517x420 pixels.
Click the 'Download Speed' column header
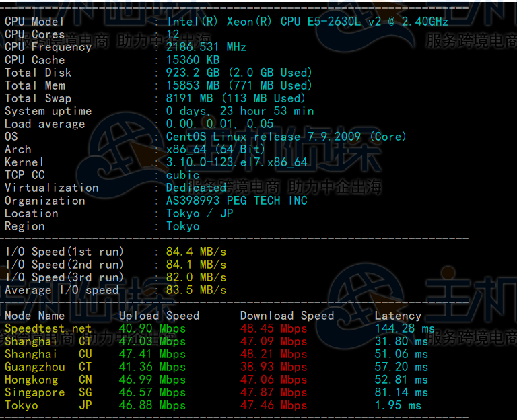coord(287,316)
